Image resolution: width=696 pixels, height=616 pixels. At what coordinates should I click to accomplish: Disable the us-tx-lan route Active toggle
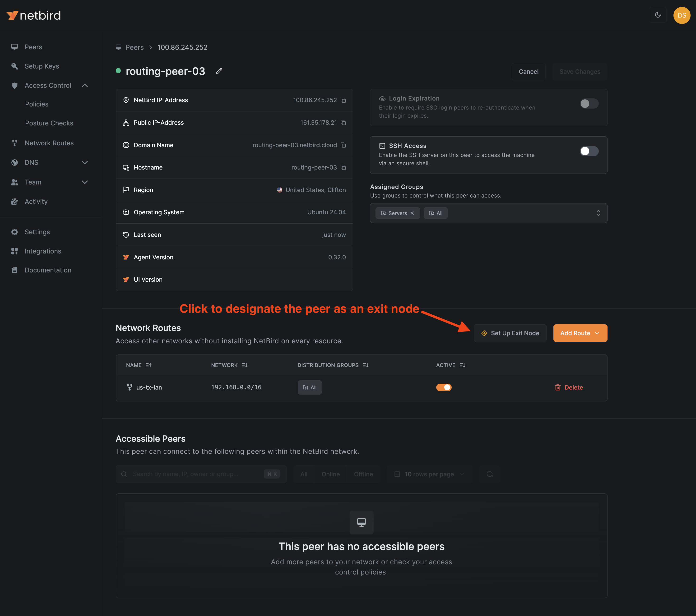point(443,387)
